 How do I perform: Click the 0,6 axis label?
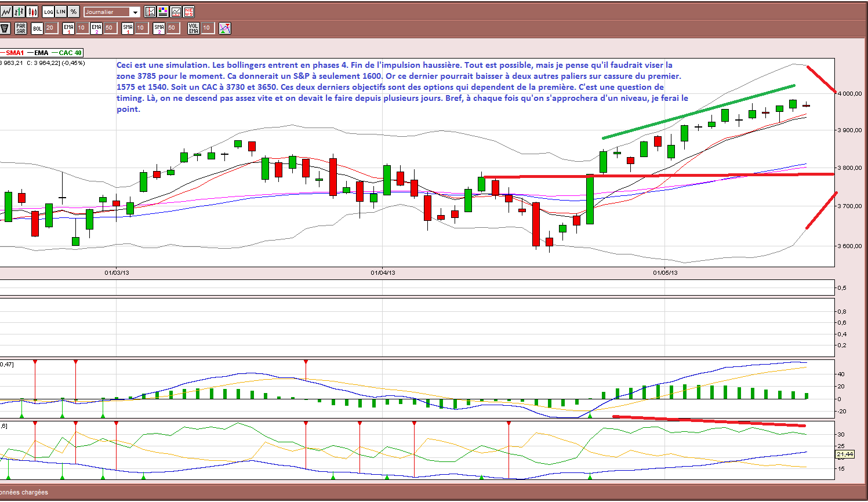(x=842, y=323)
